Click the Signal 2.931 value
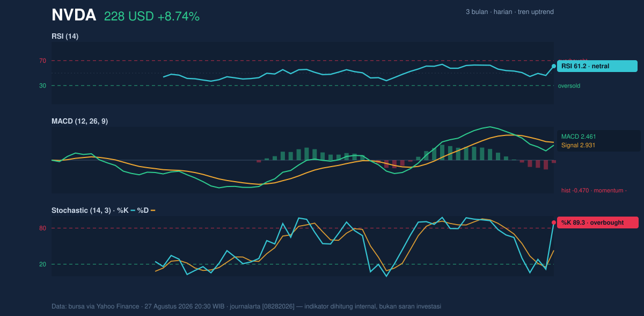 click(579, 145)
